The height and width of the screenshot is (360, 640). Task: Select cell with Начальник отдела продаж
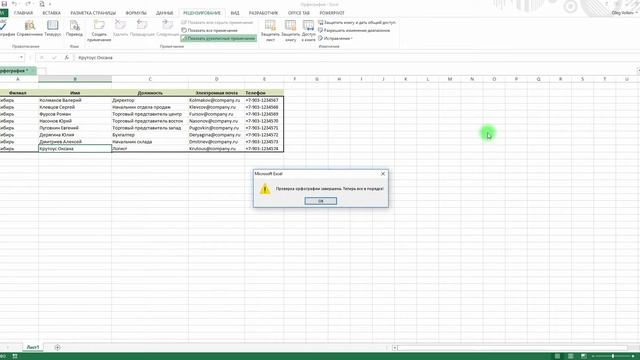[150, 107]
